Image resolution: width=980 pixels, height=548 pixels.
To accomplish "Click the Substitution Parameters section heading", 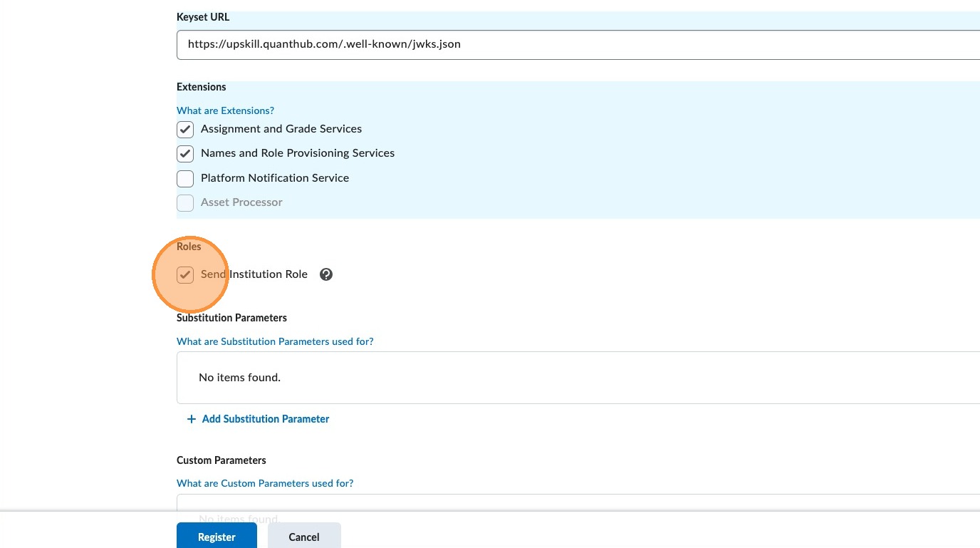I will point(231,318).
